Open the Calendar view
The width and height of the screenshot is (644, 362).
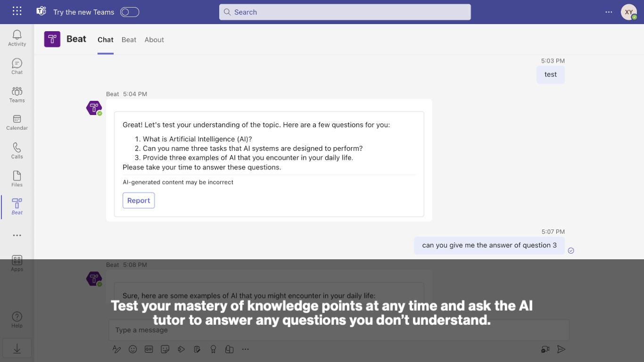click(17, 122)
